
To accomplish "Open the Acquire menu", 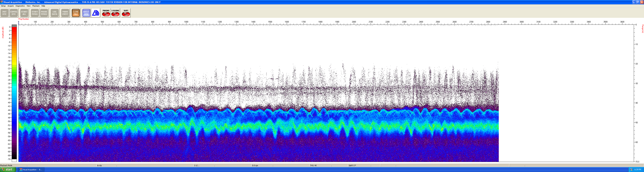I will click(11, 6).
